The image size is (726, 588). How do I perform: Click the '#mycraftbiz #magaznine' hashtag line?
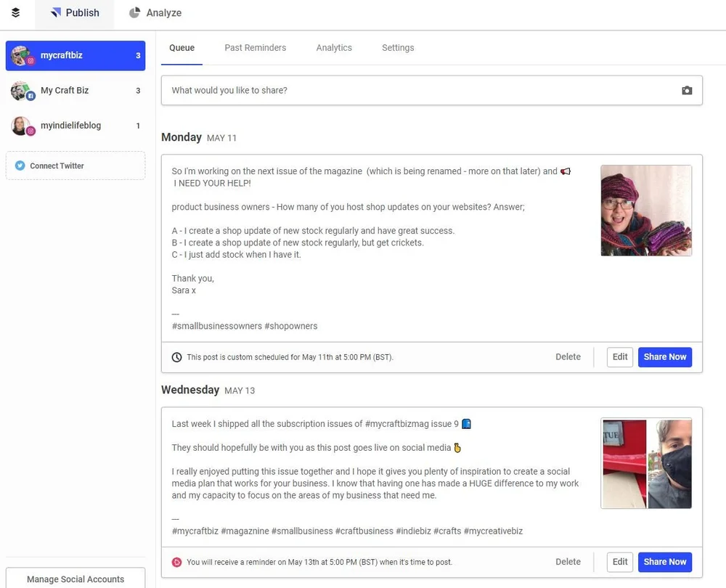pyautogui.click(x=347, y=531)
